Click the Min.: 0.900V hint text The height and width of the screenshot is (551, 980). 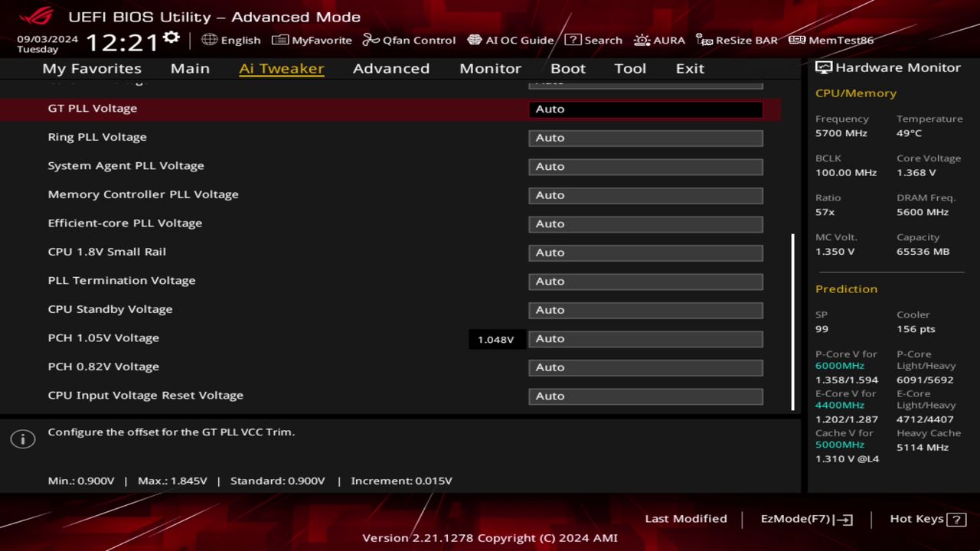81,481
